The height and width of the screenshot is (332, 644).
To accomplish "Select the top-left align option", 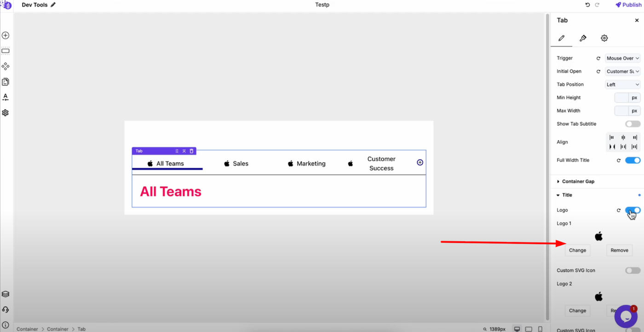I will click(612, 137).
